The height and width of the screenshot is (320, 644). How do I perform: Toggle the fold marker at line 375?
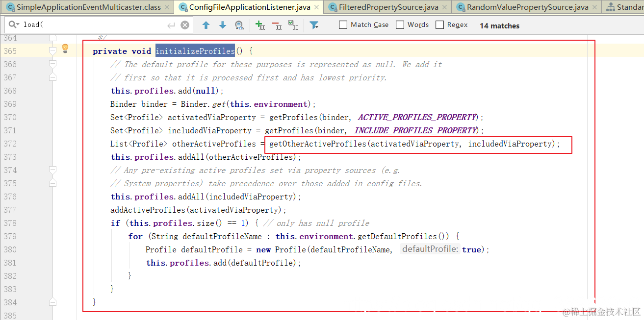tap(53, 183)
